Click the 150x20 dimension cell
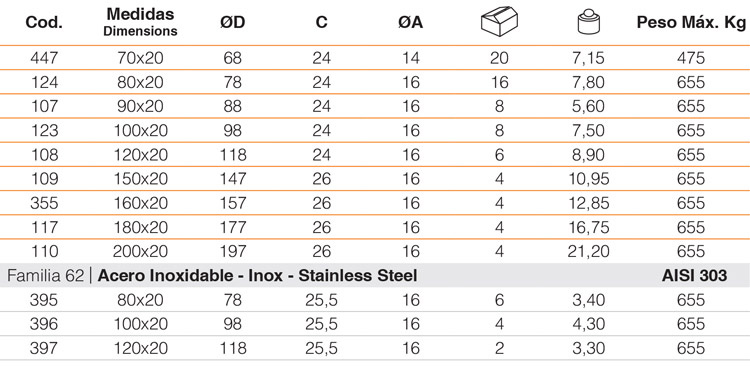 140,179
